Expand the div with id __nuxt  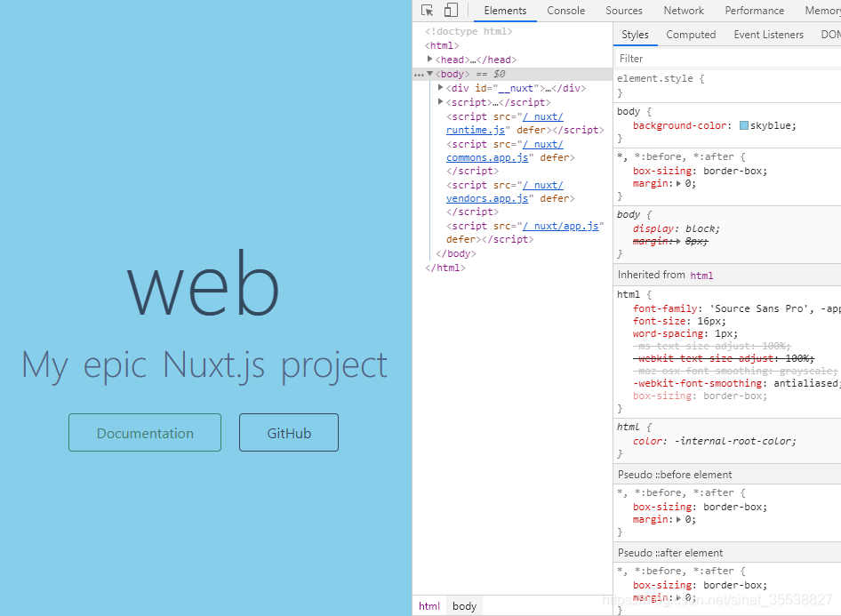point(440,87)
